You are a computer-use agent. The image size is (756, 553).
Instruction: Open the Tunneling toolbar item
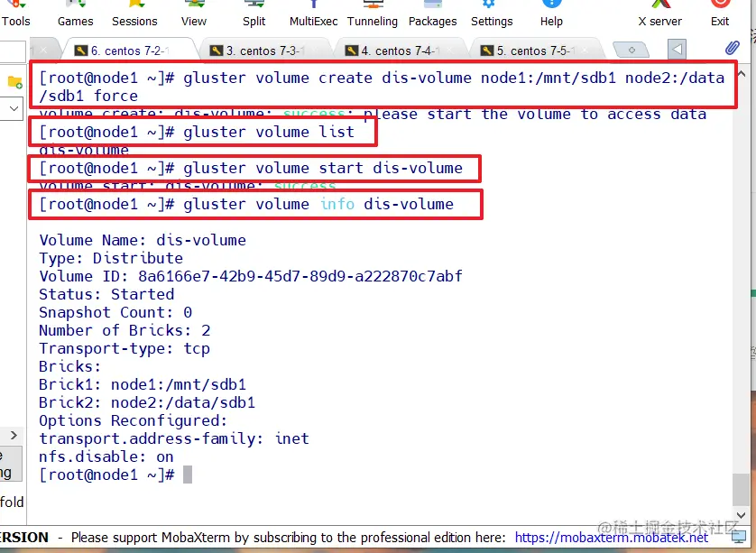373,14
